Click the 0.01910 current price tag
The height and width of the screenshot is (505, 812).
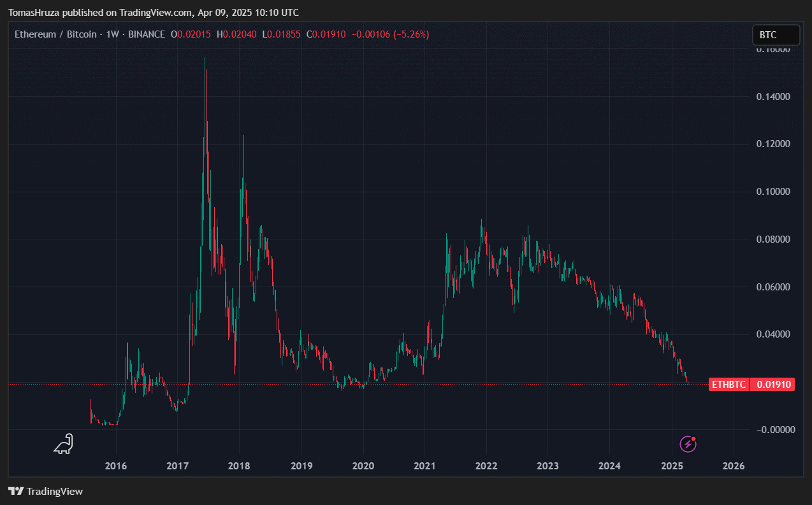773,384
